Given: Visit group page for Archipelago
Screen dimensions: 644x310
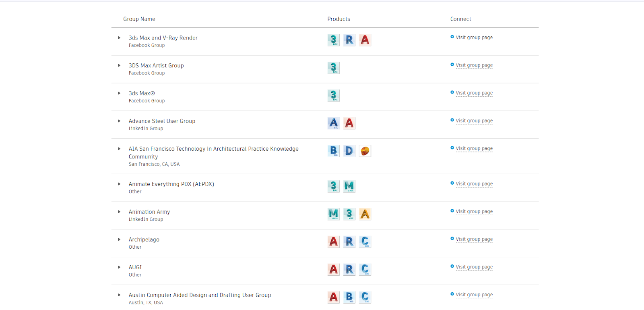Looking at the screenshot, I should pyautogui.click(x=474, y=239).
